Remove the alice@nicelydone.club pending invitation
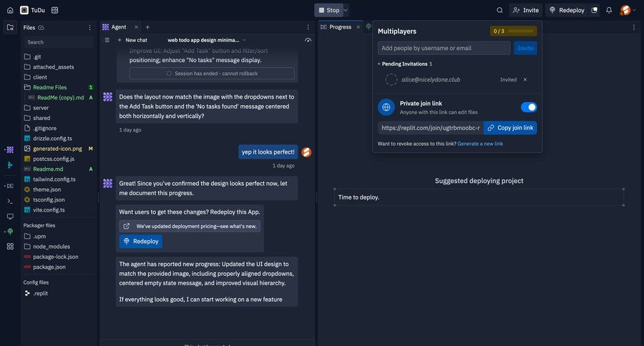The image size is (644, 346). tap(525, 79)
